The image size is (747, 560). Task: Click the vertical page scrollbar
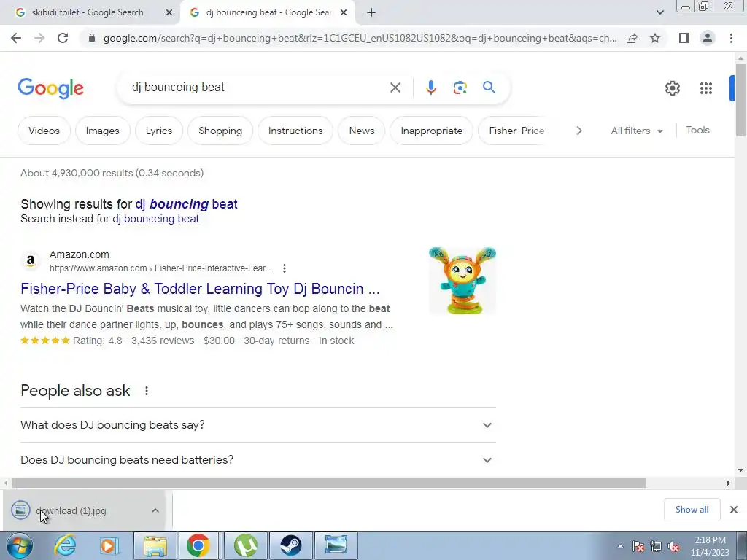pos(740,100)
